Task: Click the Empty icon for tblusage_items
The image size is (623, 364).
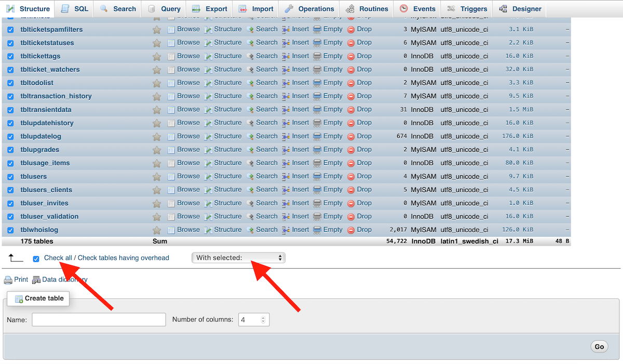Action: pyautogui.click(x=317, y=163)
